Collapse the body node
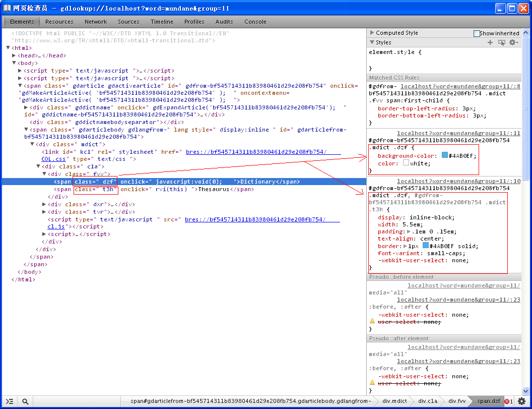Viewport: 532px width, 409px height. click(14, 63)
